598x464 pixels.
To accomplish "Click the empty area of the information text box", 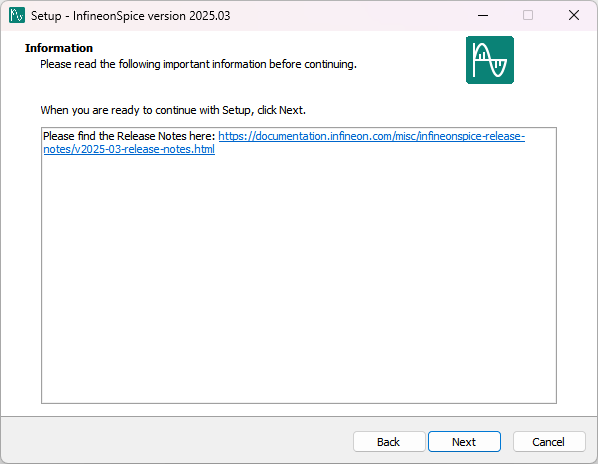I will (x=299, y=278).
